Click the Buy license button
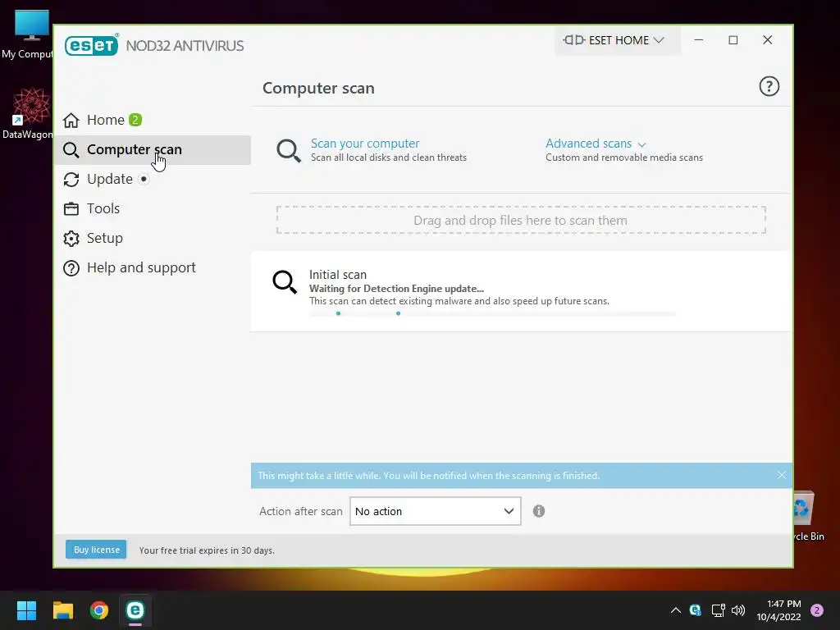Image resolution: width=840 pixels, height=630 pixels. pos(97,550)
